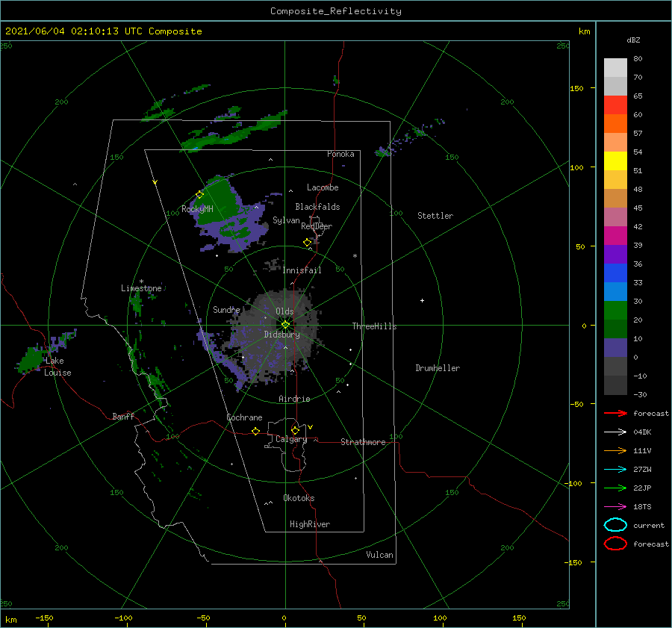Click the Didsbury town label
The image size is (672, 628).
pyautogui.click(x=281, y=335)
